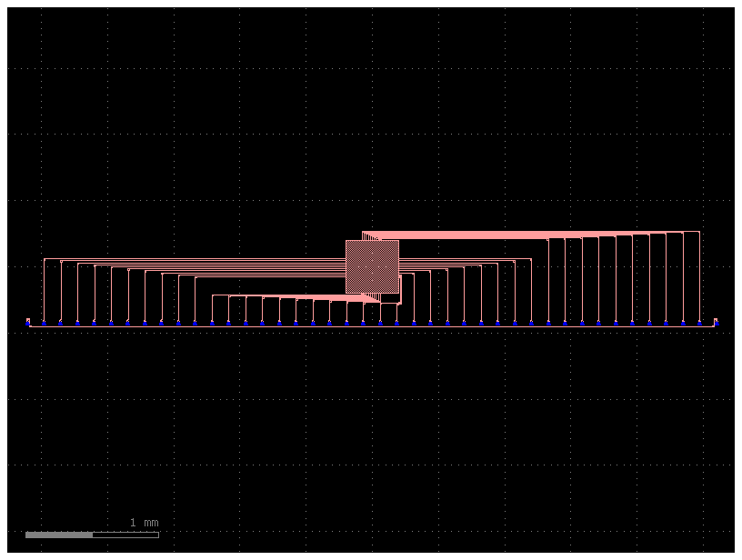Select the fifth blue pad from the right
The height and width of the screenshot is (560, 742).
click(649, 325)
